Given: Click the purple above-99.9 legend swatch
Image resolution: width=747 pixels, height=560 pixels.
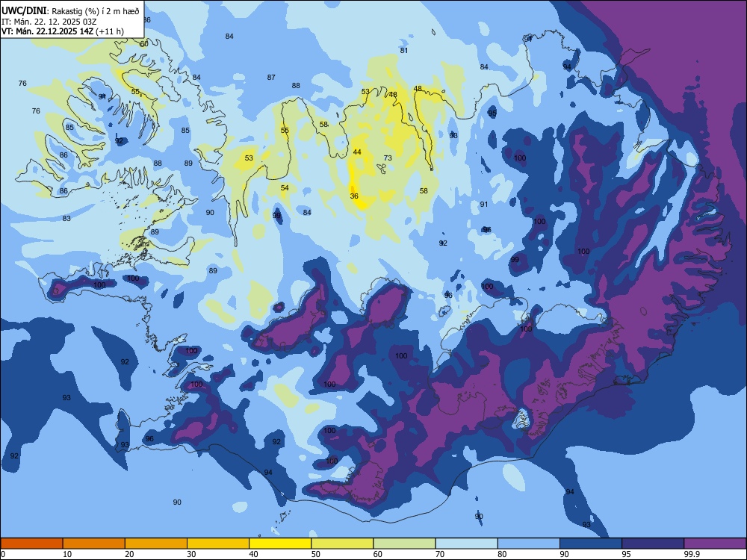Looking at the screenshot, I should (715, 544).
